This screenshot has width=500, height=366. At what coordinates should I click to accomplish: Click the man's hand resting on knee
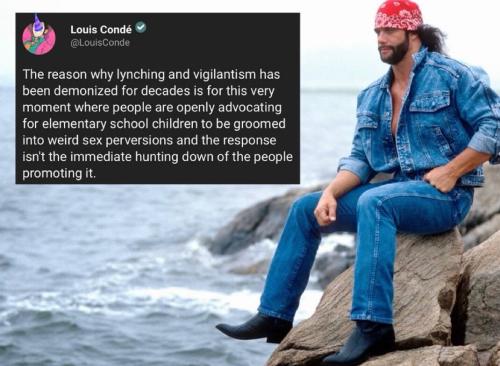[326, 207]
